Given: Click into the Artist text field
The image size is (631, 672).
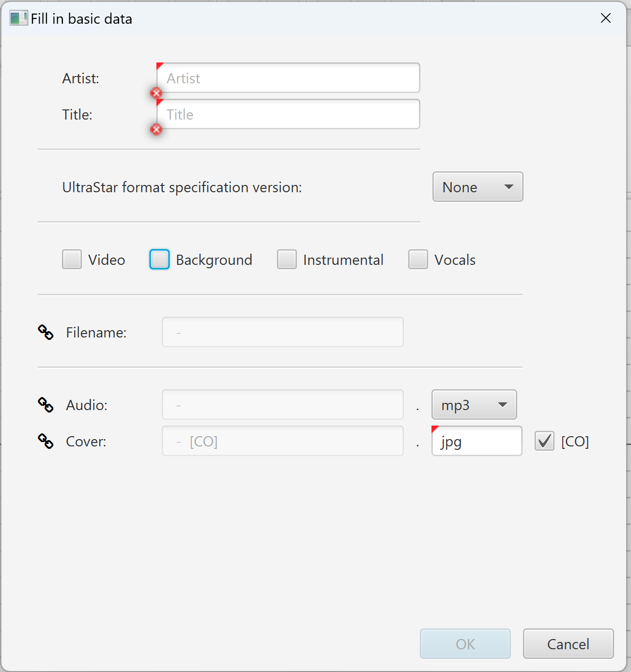Looking at the screenshot, I should click(x=288, y=78).
